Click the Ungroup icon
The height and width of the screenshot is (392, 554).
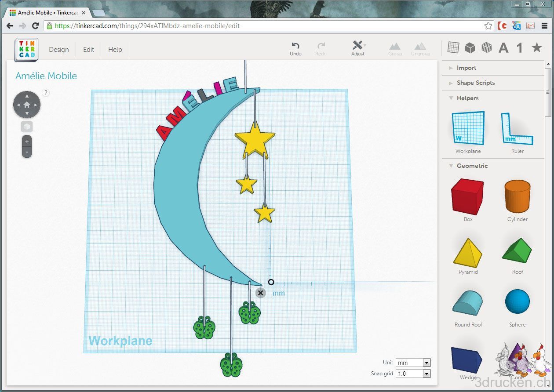(420, 46)
